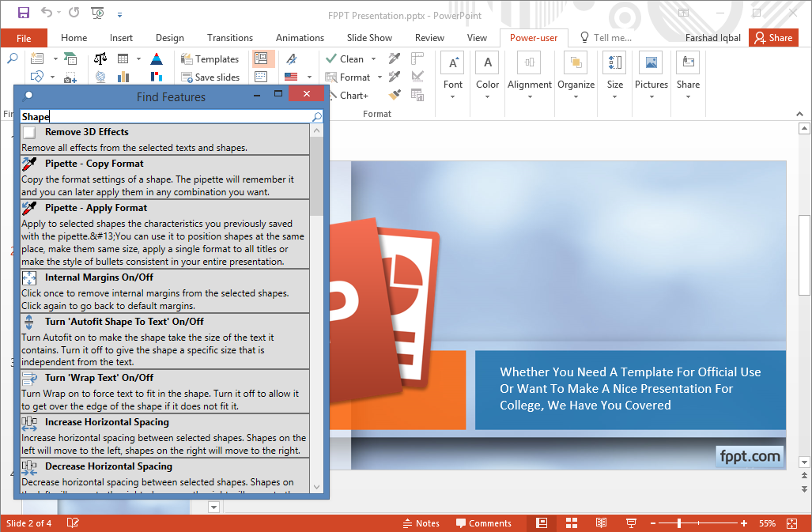Viewport: 812px width, 532px height.
Task: Expand the Clean dropdown arrow
Action: tap(372, 59)
